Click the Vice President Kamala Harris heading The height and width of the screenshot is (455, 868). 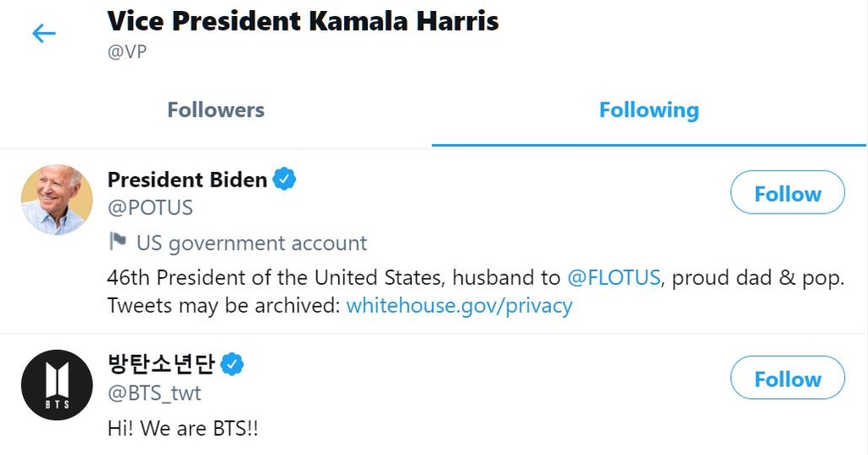(x=303, y=21)
